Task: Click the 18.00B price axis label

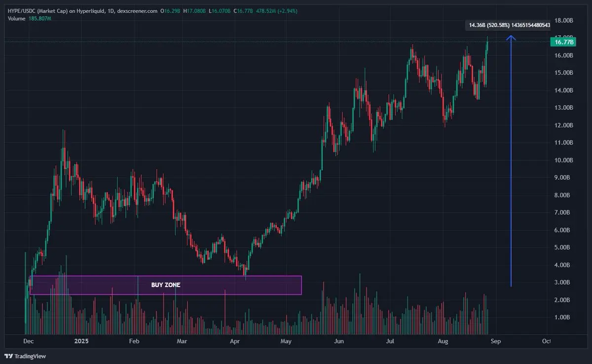Action: pos(564,21)
